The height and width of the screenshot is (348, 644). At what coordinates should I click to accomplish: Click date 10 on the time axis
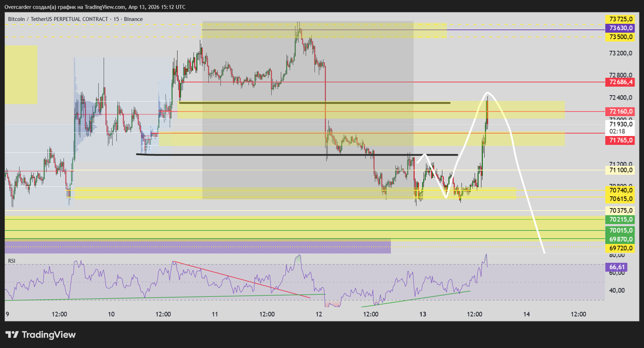tap(111, 314)
